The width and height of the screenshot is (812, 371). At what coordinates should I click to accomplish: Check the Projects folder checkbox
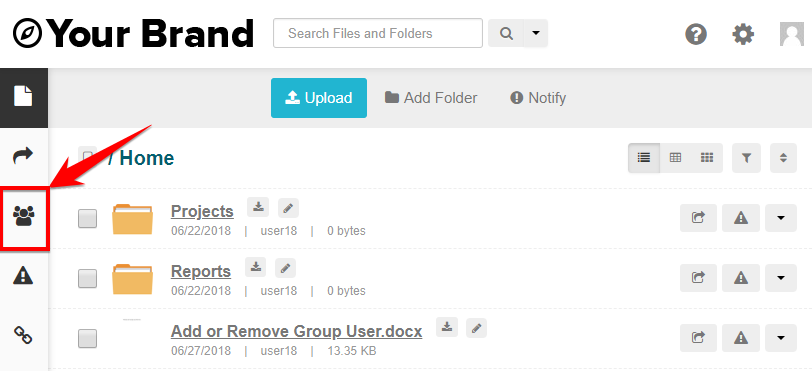tap(87, 218)
